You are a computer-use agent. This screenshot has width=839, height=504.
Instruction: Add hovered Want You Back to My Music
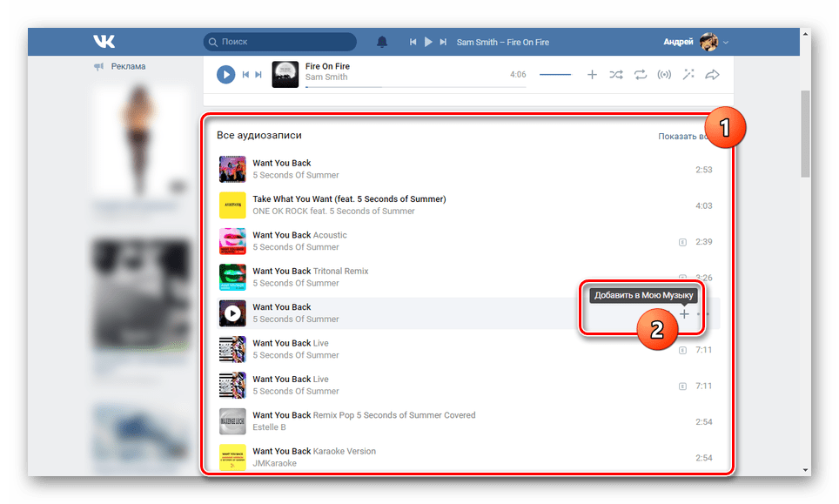tap(684, 314)
